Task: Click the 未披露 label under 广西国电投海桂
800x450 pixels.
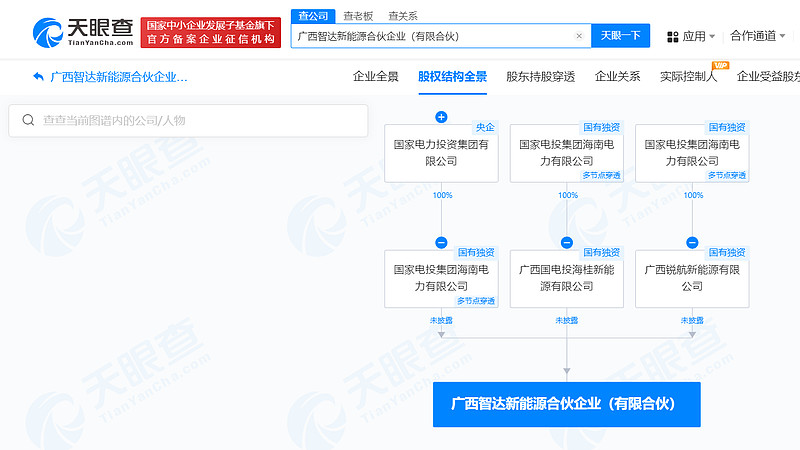Action: click(x=567, y=320)
